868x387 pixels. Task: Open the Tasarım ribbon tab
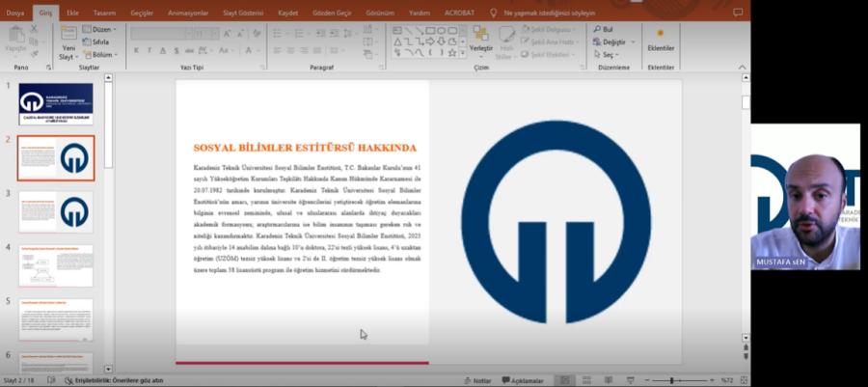(x=104, y=13)
